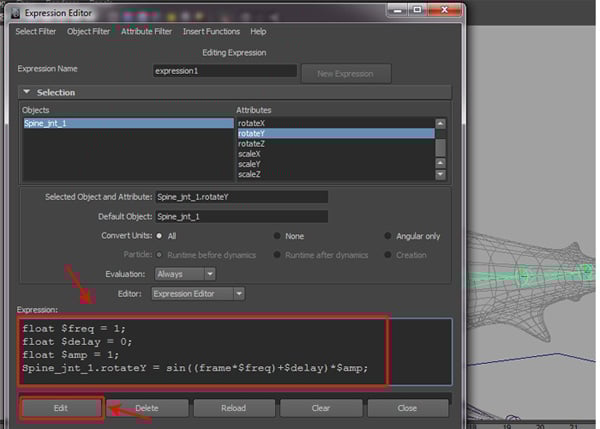Viewport: 600px width, 429px height.
Task: Select the Angular only radio button
Action: (387, 236)
